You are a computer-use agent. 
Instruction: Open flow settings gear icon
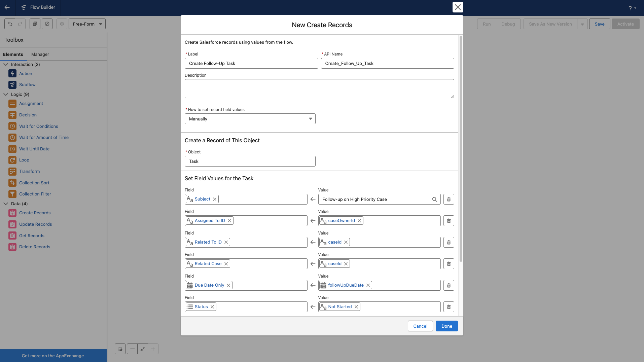coord(62,24)
